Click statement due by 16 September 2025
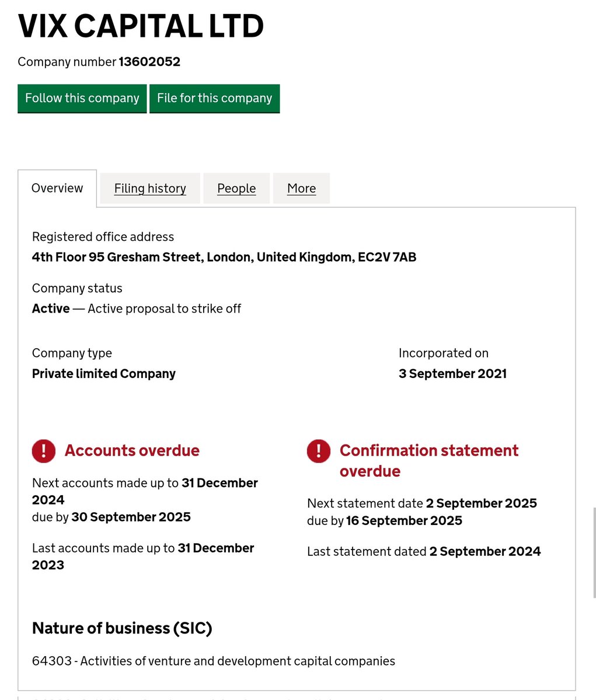Image resolution: width=596 pixels, height=700 pixels. (x=385, y=520)
